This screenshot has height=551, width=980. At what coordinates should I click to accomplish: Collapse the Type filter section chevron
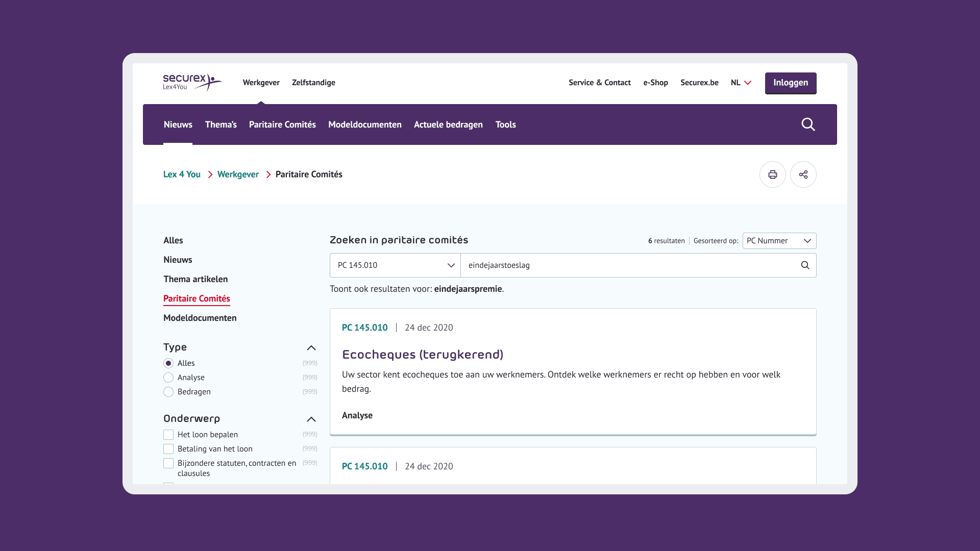311,347
